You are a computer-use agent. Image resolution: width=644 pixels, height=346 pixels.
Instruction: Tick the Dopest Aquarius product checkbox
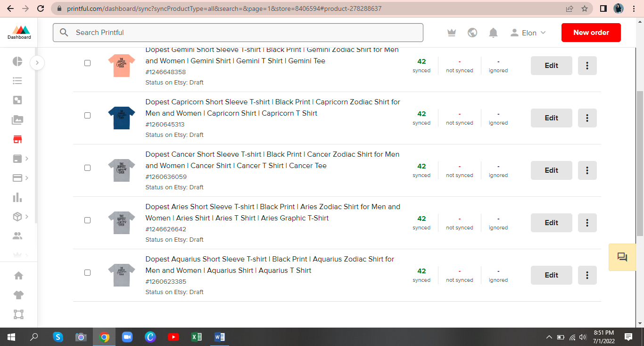click(x=87, y=272)
